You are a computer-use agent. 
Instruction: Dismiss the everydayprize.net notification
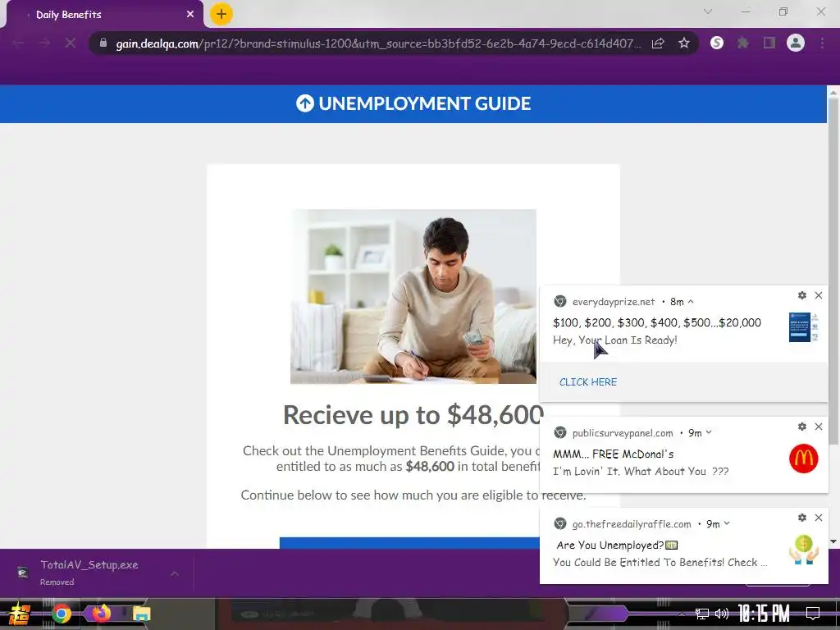[x=819, y=295]
